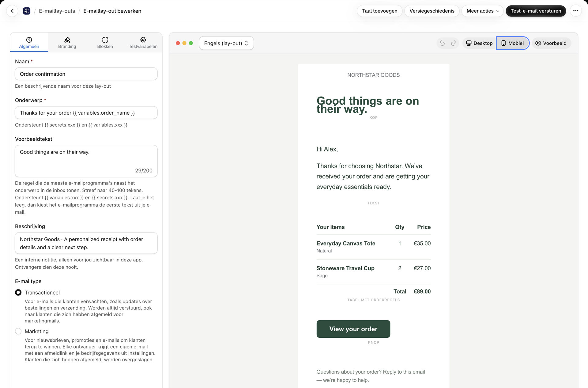The height and width of the screenshot is (388, 588).
Task: Send a test email with Test-e-mail versturen
Action: pyautogui.click(x=536, y=11)
